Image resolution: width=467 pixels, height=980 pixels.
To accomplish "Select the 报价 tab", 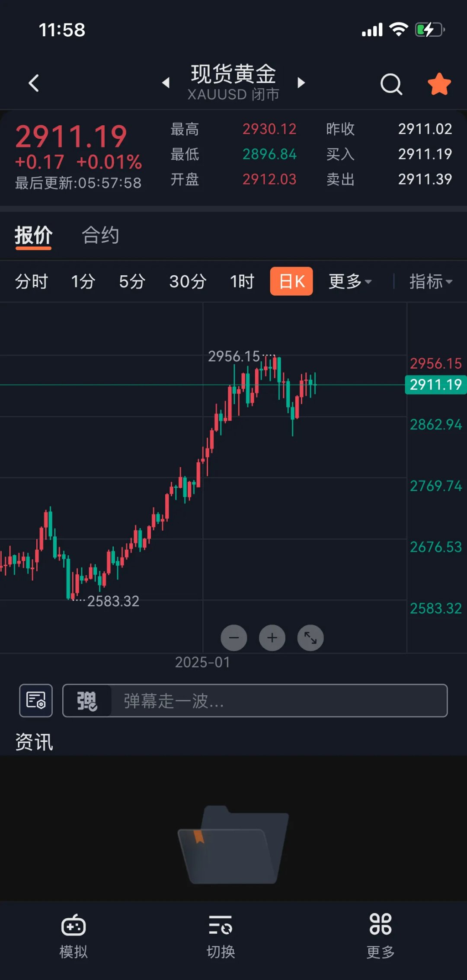I will pyautogui.click(x=34, y=235).
